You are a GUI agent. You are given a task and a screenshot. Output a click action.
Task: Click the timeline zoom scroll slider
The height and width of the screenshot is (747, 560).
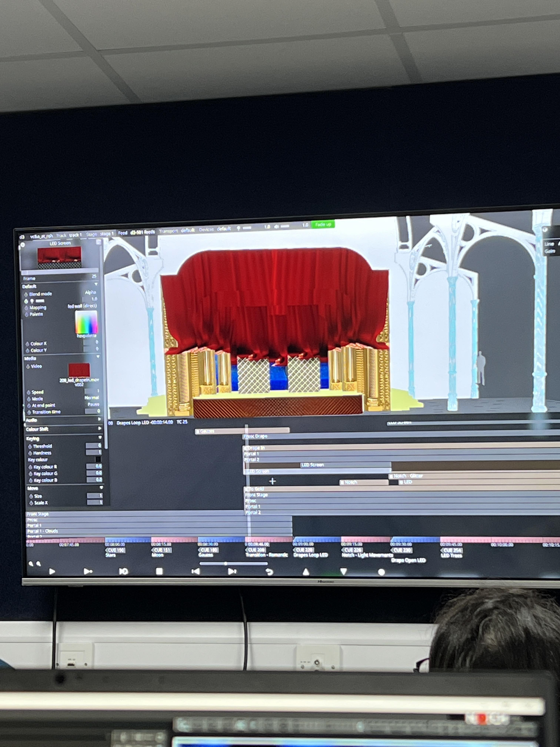point(233,563)
